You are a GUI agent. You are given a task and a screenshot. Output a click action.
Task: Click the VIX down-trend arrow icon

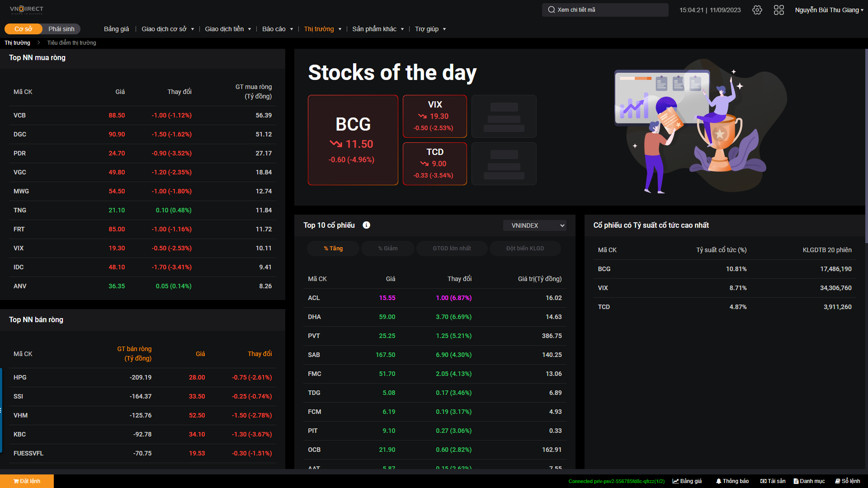click(x=422, y=116)
